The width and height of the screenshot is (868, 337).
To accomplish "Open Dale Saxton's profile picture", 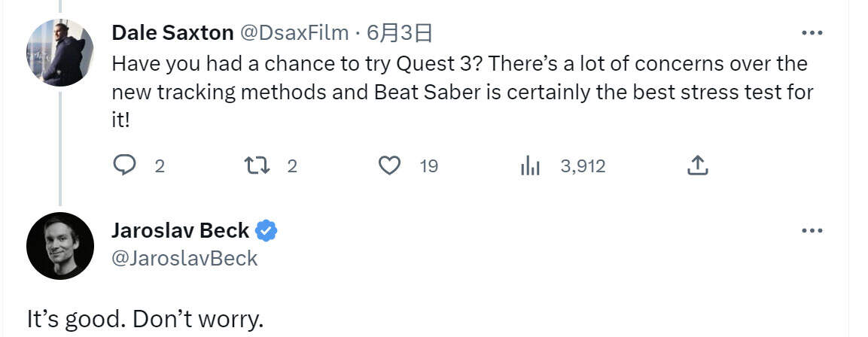I will (60, 52).
